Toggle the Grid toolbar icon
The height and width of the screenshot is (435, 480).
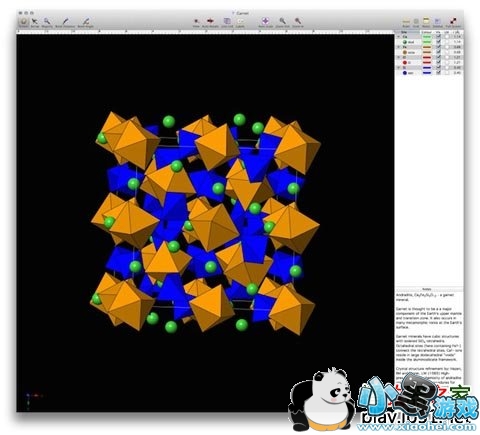coord(416,23)
